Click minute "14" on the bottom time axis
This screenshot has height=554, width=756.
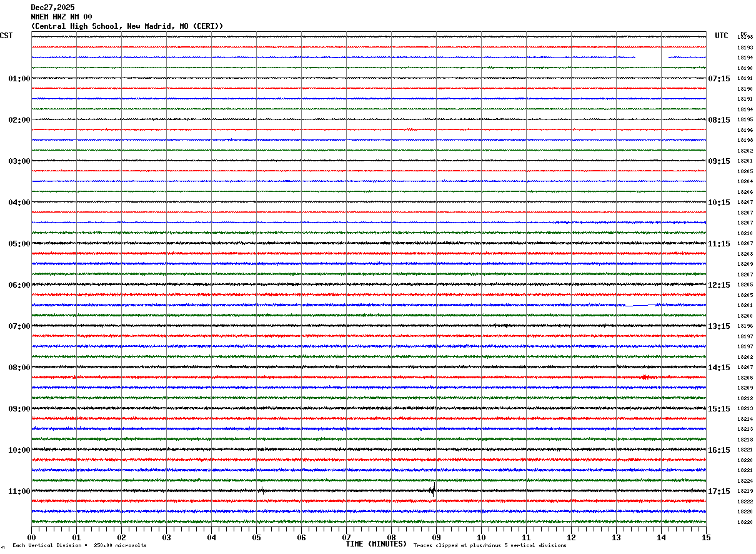click(x=661, y=537)
